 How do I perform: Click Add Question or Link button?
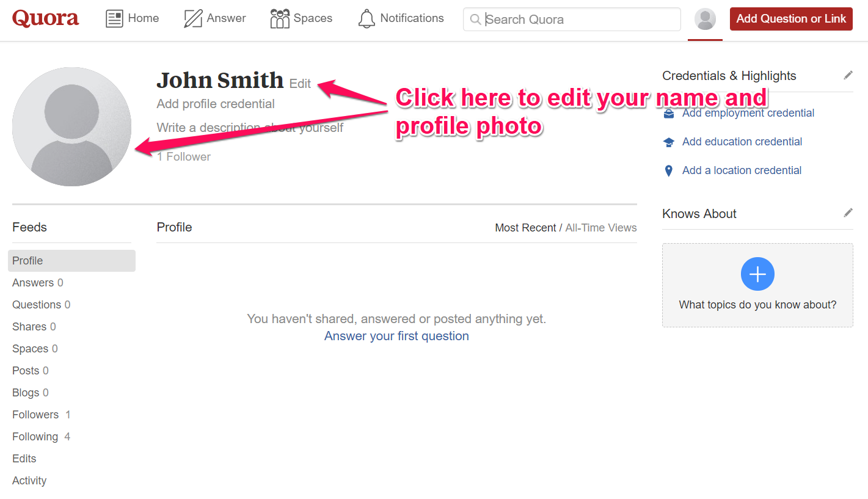pos(791,18)
